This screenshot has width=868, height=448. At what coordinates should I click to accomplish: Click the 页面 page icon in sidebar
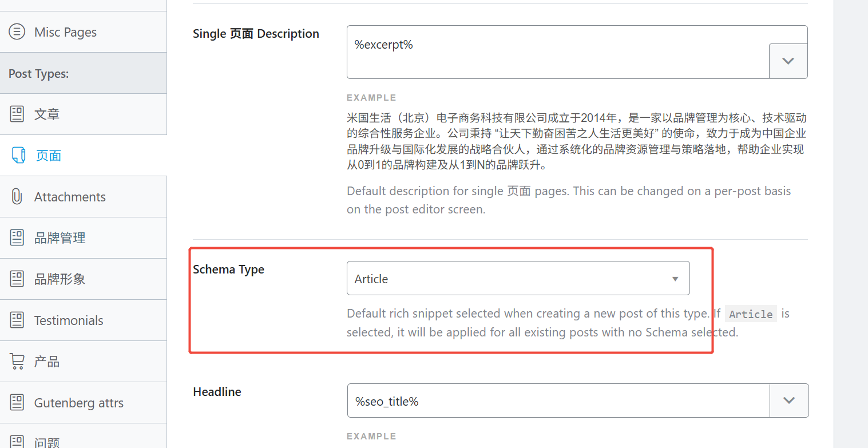click(x=18, y=156)
